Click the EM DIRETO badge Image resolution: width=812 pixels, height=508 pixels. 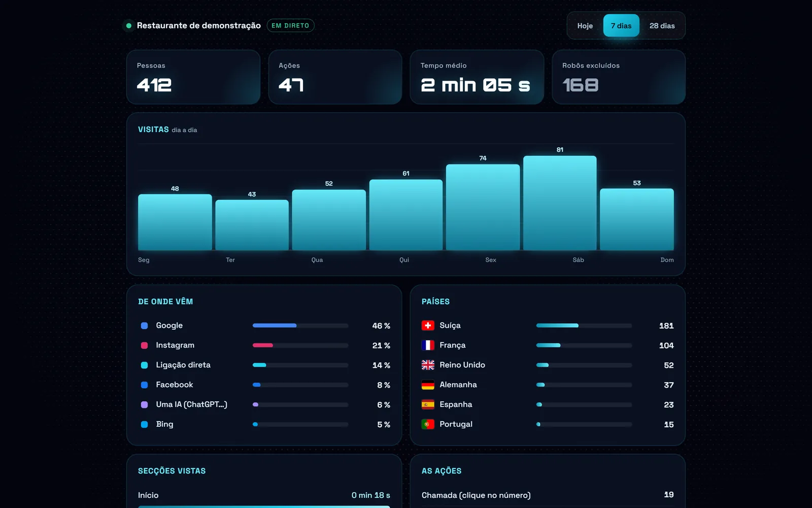290,25
